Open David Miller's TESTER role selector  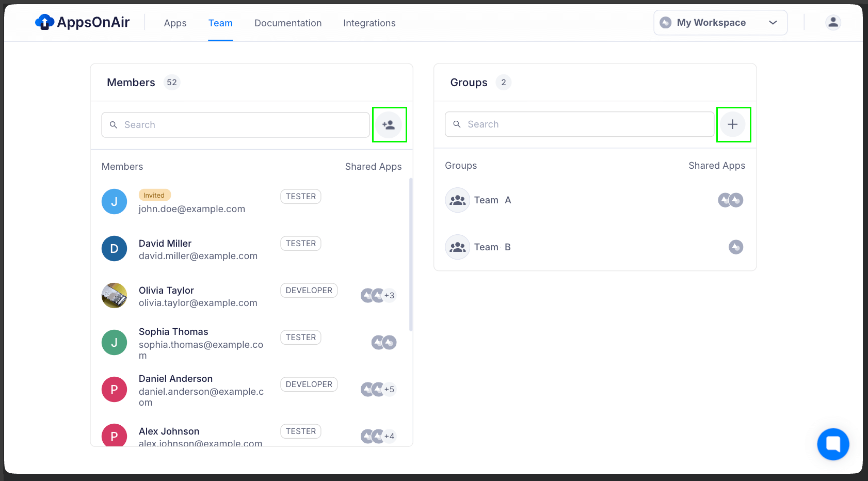[x=300, y=244]
